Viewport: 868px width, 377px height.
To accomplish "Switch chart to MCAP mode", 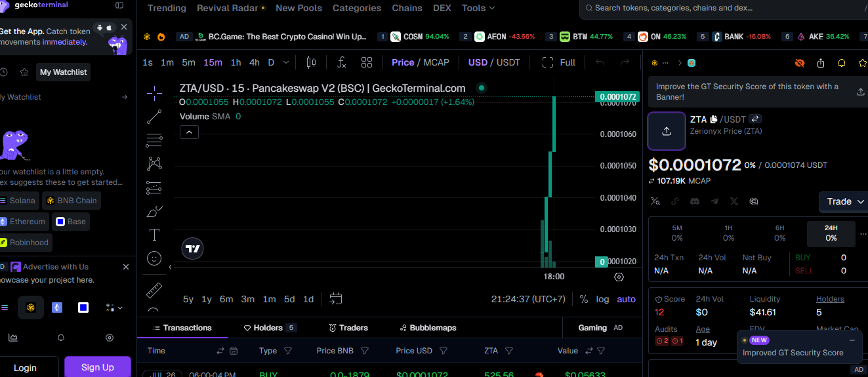I will [x=436, y=62].
